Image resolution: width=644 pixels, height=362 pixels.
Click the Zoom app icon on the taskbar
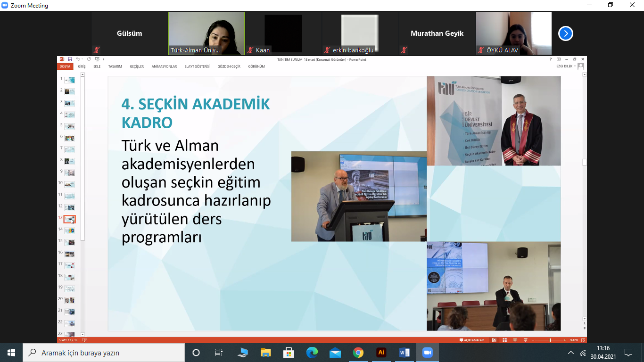coord(428,353)
